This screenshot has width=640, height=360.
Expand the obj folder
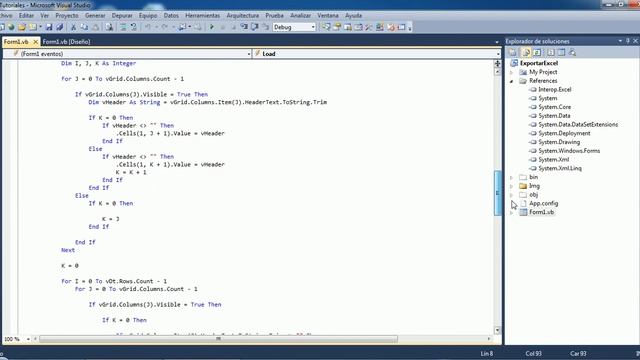(x=512, y=195)
